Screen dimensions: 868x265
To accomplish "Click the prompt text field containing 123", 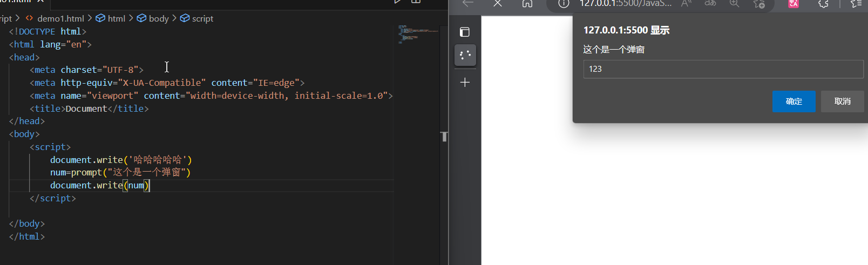I will point(723,69).
